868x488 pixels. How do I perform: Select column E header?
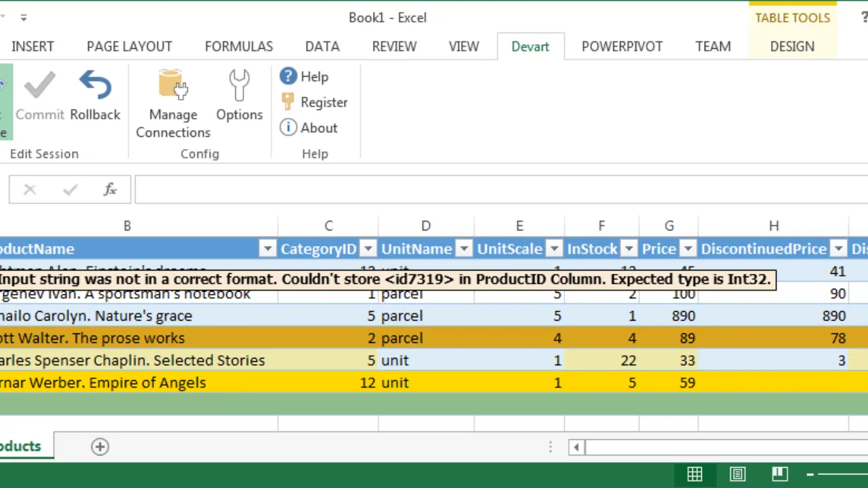pos(519,226)
